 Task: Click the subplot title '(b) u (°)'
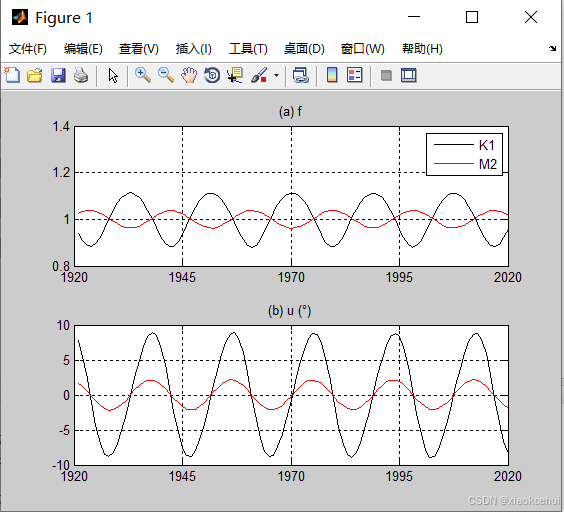(290, 311)
